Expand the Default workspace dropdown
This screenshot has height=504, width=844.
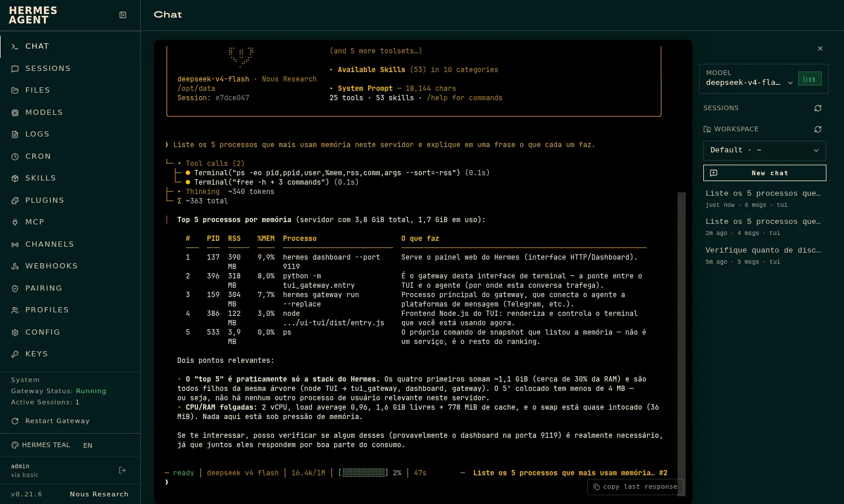764,151
